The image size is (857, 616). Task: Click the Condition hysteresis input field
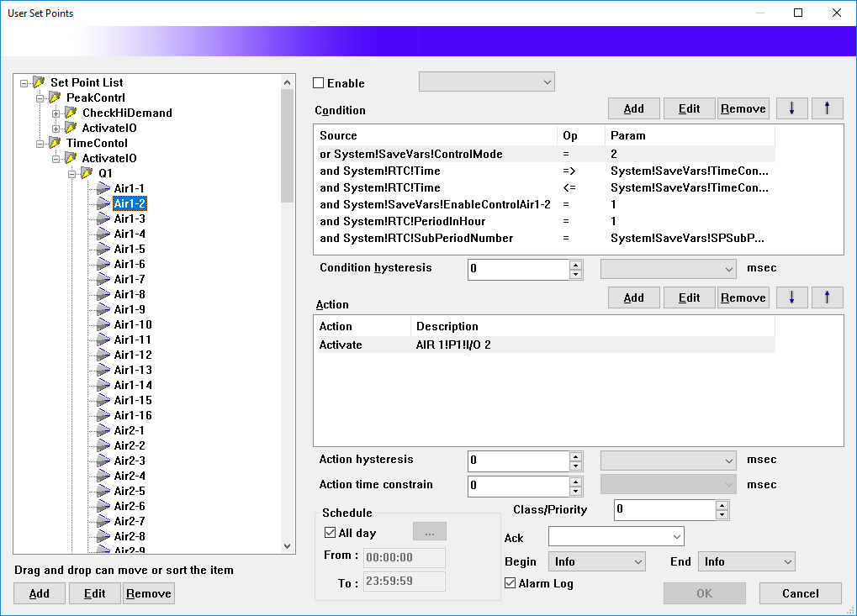[x=518, y=269]
